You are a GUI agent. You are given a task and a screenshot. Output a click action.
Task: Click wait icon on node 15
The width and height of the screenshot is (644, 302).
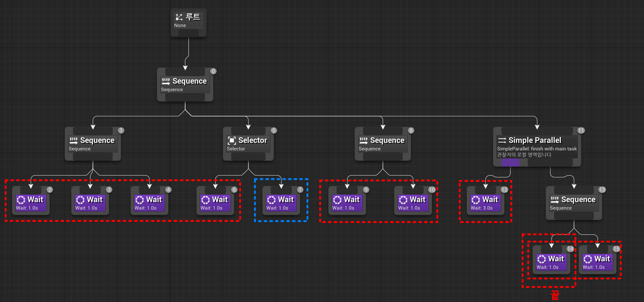pyautogui.click(x=588, y=259)
